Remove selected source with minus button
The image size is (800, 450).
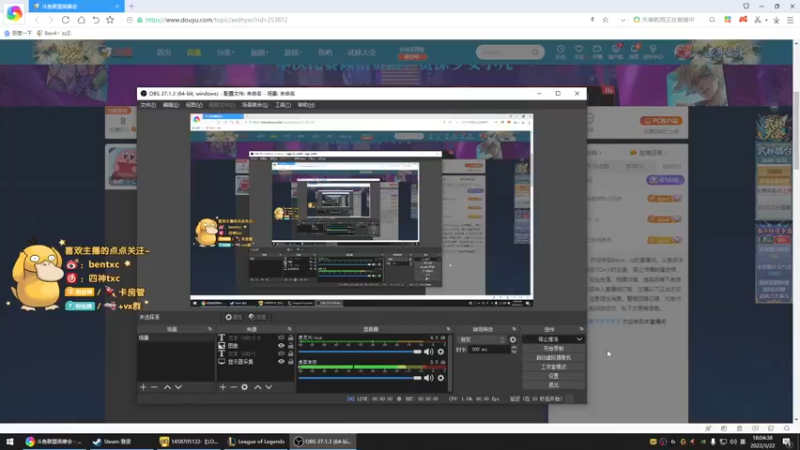pyautogui.click(x=233, y=387)
